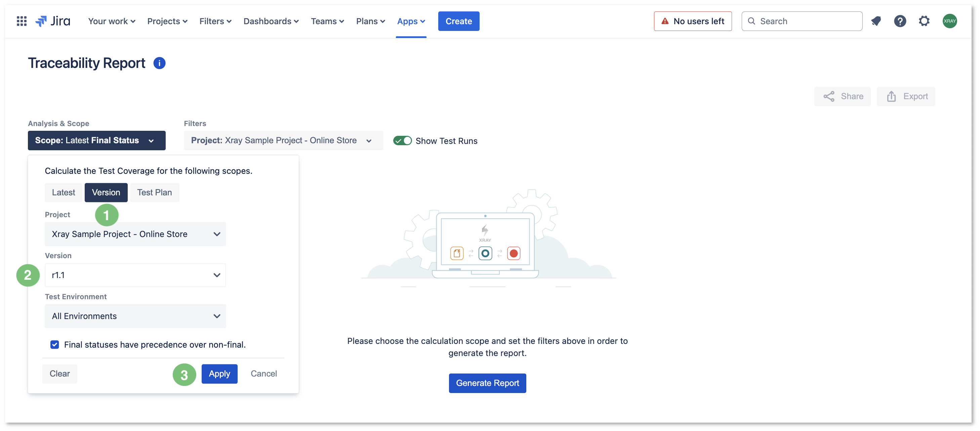Click the Clear button
This screenshot has width=980, height=431.
pos(60,374)
